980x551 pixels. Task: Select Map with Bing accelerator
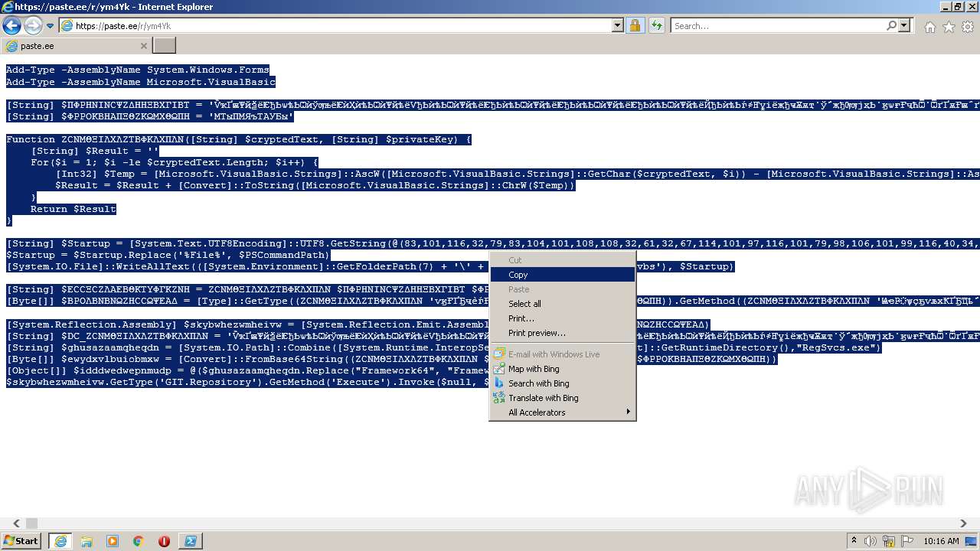(x=563, y=369)
